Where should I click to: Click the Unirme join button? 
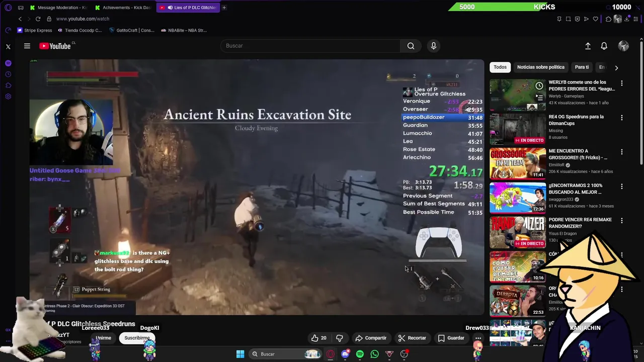pyautogui.click(x=103, y=338)
